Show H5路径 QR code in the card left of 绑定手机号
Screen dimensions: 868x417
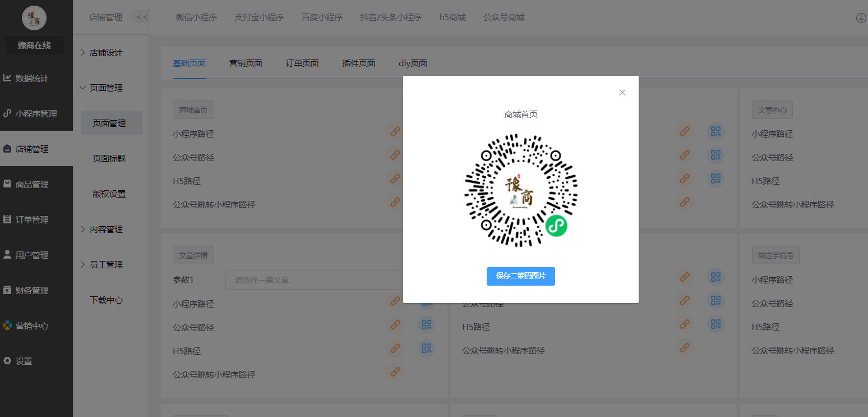[715, 324]
